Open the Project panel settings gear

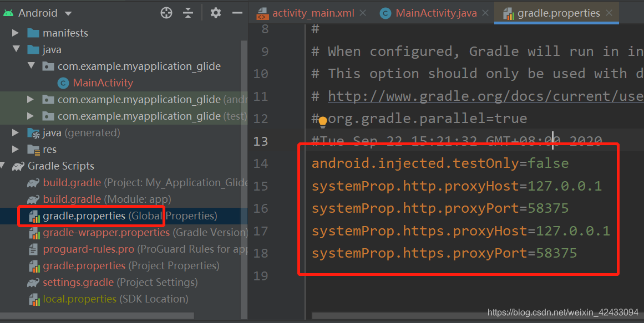pyautogui.click(x=215, y=12)
